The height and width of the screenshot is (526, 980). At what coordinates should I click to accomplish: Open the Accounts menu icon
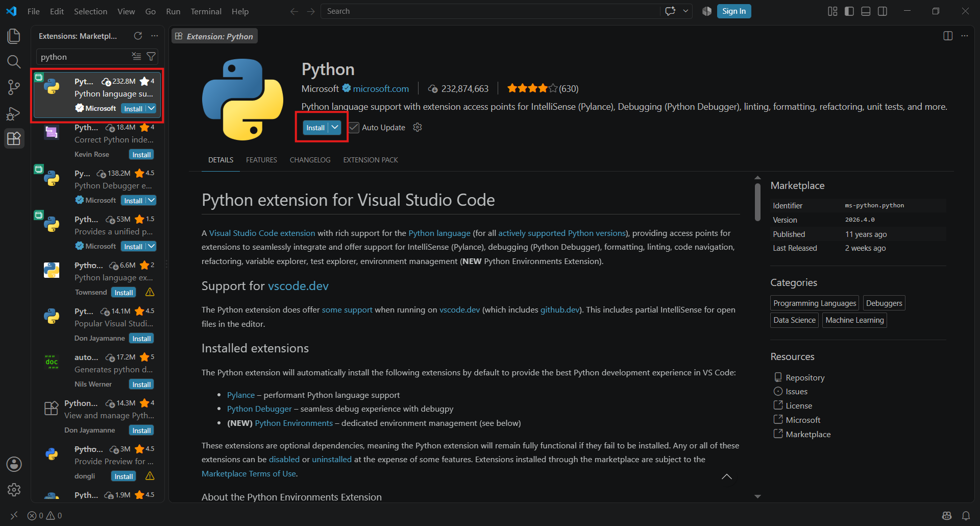pos(14,464)
